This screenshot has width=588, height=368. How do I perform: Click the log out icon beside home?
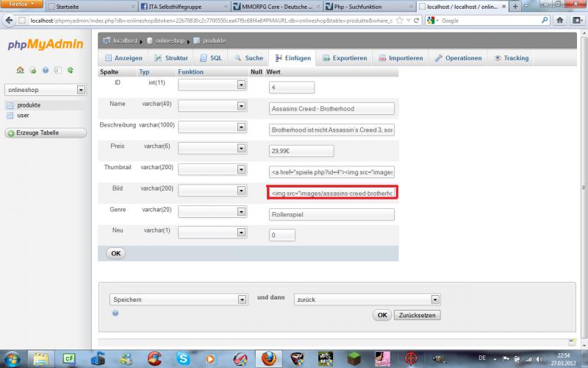pyautogui.click(x=33, y=71)
